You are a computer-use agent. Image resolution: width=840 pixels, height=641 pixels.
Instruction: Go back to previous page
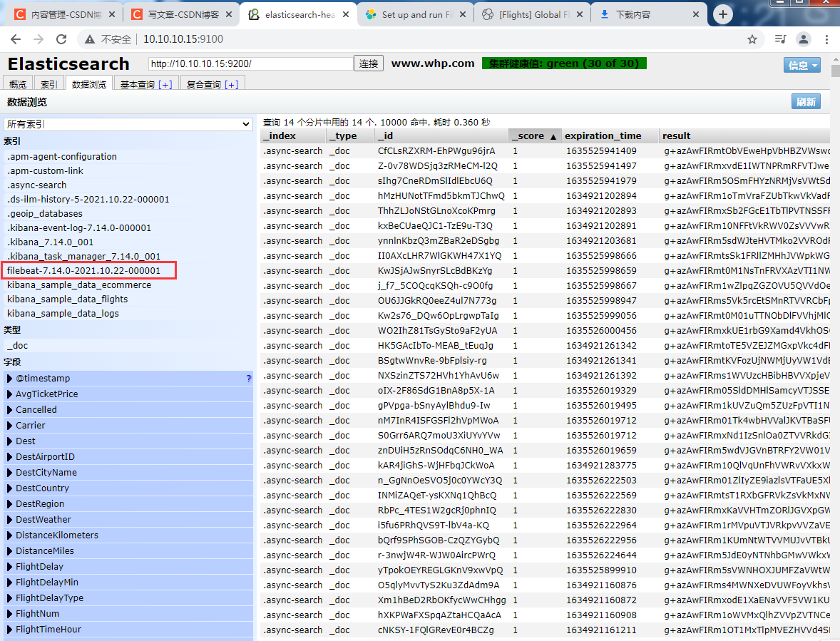pos(16,39)
